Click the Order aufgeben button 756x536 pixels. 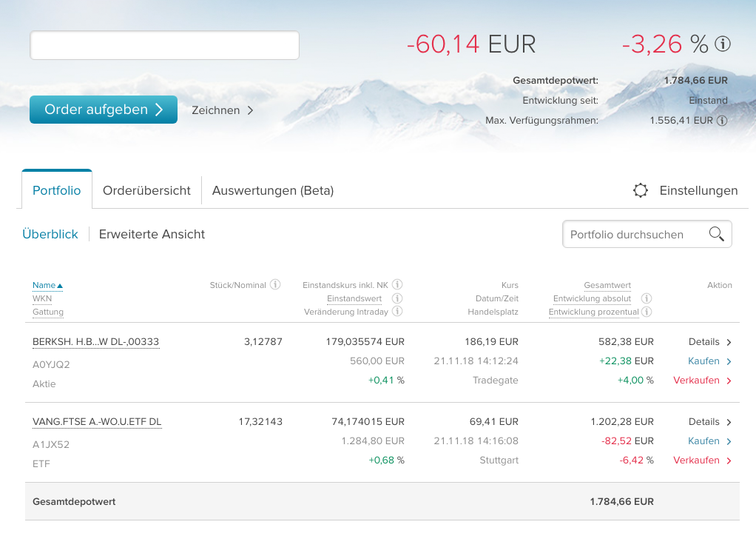pos(103,110)
